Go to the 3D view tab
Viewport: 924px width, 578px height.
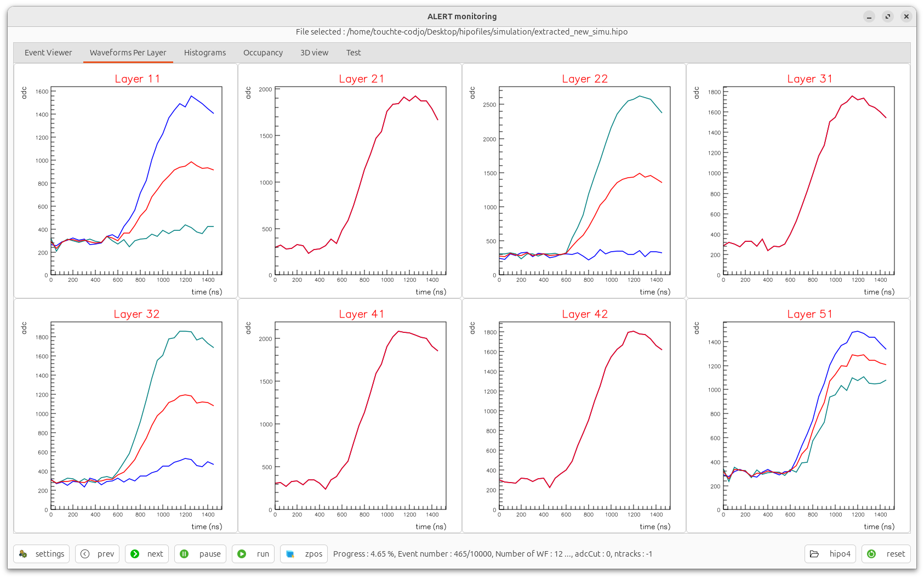pos(315,53)
